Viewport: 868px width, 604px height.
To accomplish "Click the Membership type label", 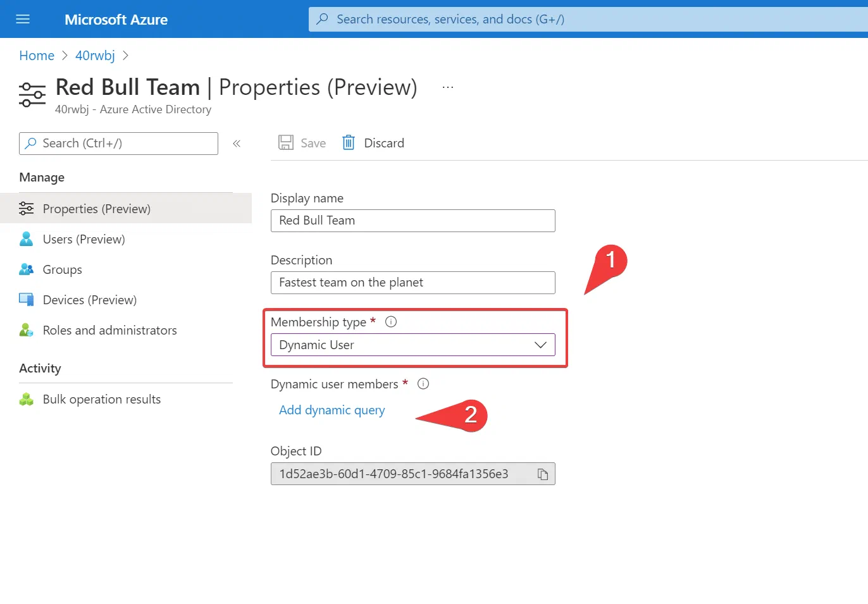I will 318,322.
